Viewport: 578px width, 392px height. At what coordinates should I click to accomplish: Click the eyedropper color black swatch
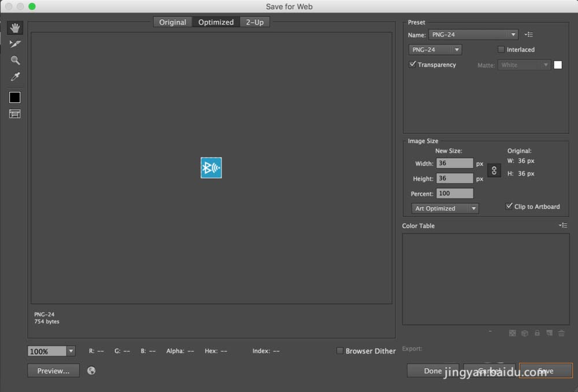(15, 98)
